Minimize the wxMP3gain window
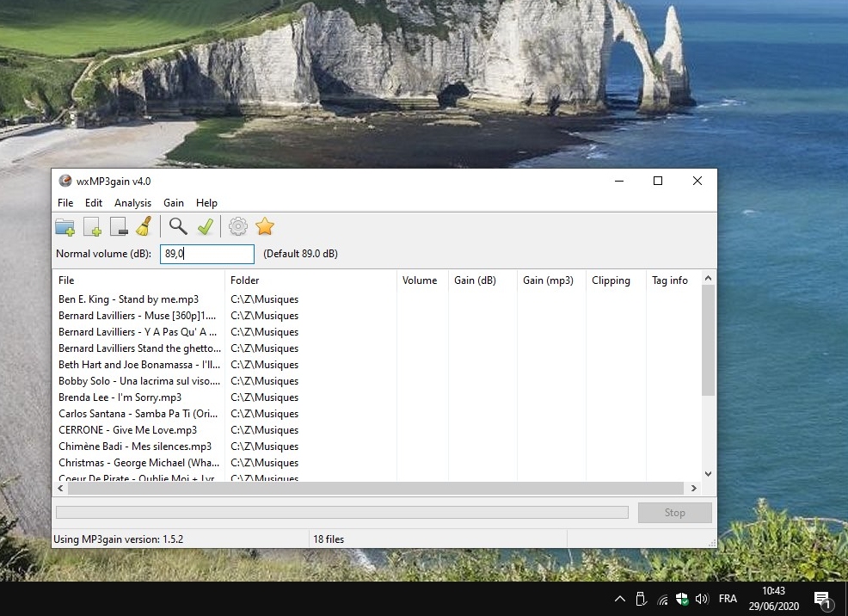The image size is (848, 616). click(x=619, y=181)
